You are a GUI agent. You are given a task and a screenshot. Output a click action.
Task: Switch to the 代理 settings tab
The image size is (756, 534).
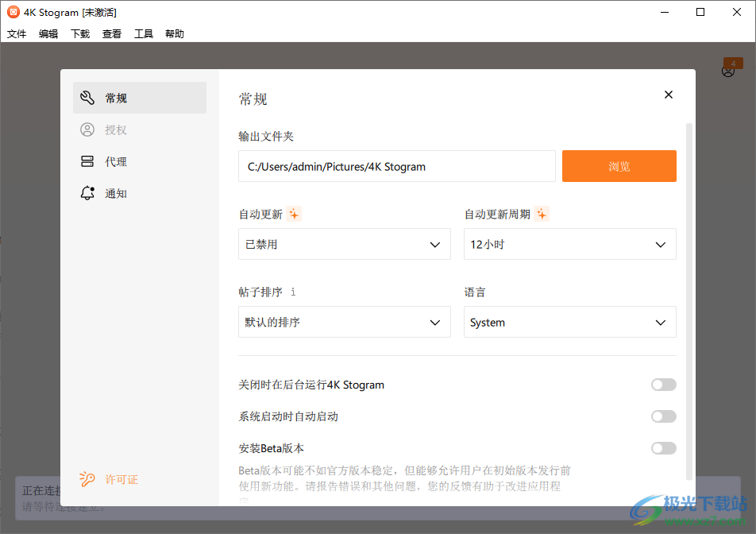(x=140, y=161)
